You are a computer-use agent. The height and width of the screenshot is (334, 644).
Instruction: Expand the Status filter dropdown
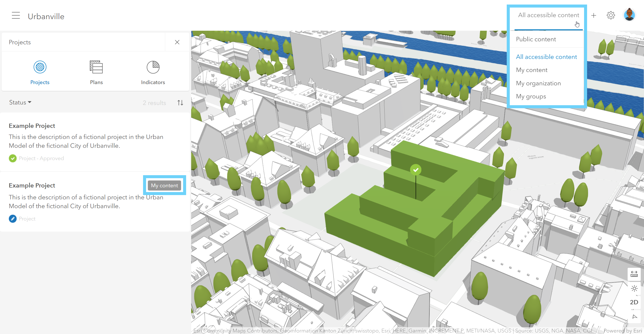coord(20,102)
